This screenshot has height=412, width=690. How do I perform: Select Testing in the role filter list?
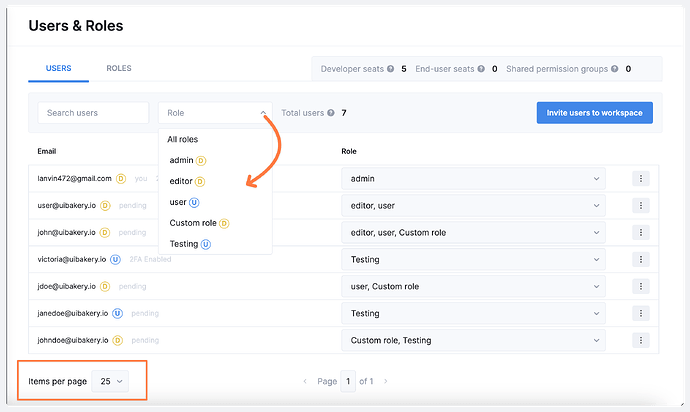tap(215, 244)
